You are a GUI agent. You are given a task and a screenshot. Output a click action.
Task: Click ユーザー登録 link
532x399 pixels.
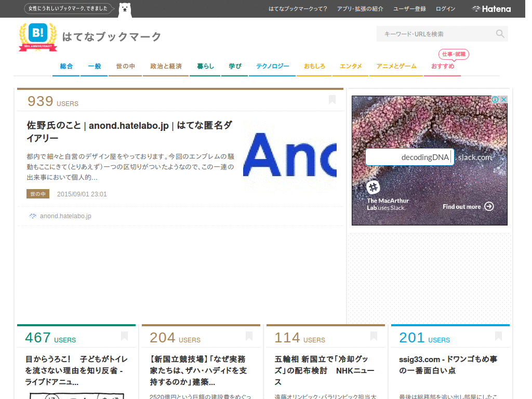(409, 9)
